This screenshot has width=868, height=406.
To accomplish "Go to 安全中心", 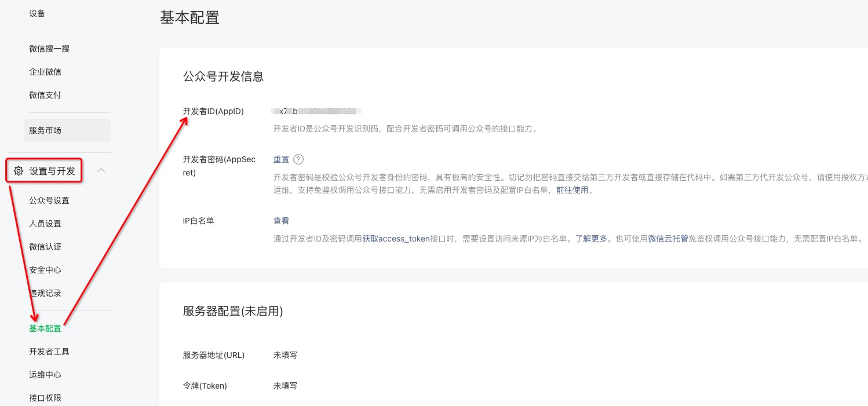I will click(45, 270).
